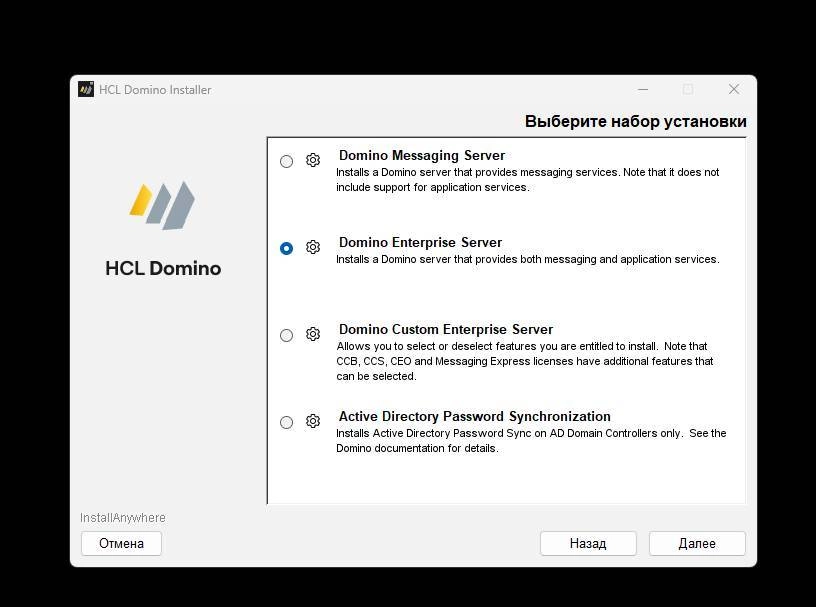The width and height of the screenshot is (816, 607).
Task: Click the description mentioning CCB, CCS, CEO licenses
Action: click(x=525, y=361)
